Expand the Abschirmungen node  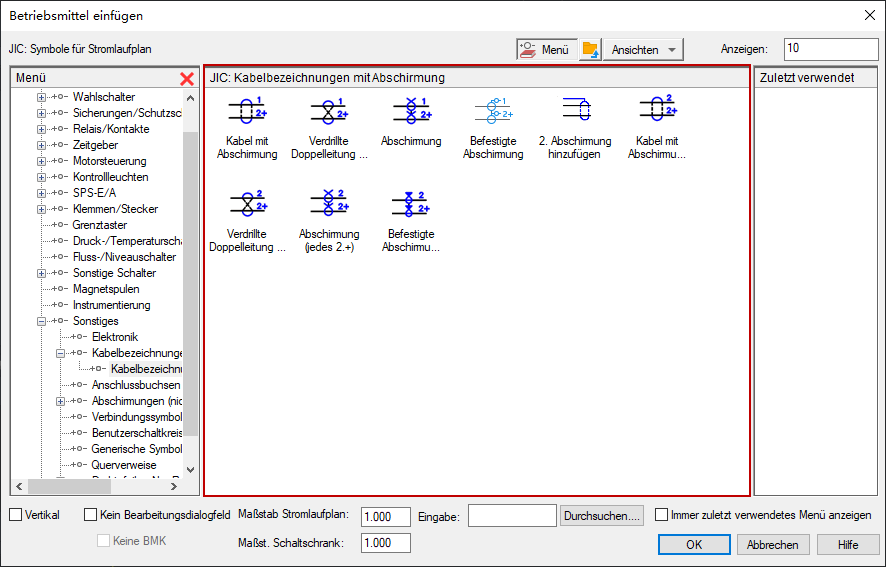[60, 401]
